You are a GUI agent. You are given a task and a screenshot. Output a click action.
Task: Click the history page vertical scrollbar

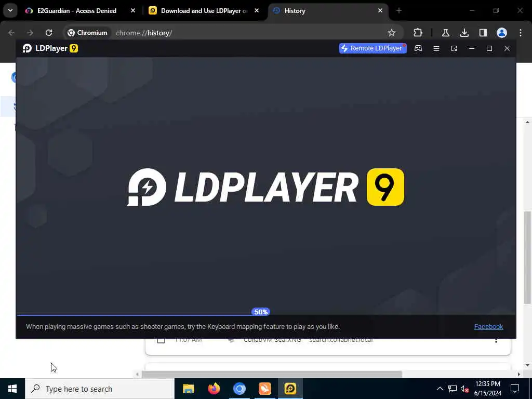coord(527,257)
